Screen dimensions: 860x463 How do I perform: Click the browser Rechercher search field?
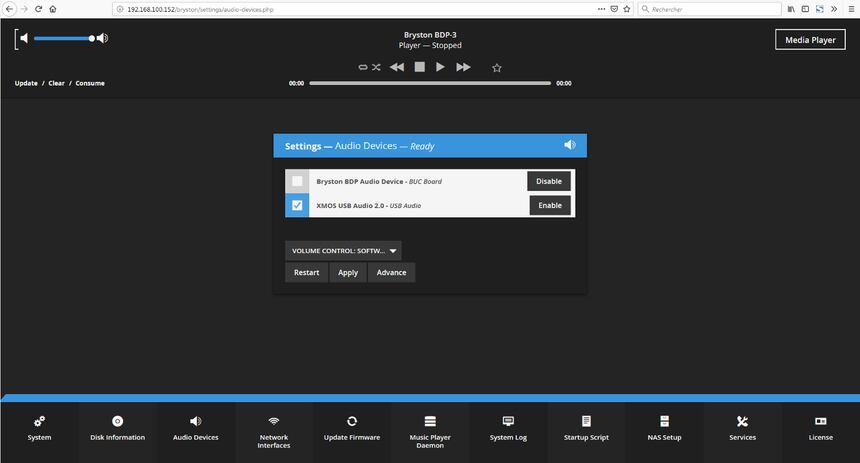[709, 9]
